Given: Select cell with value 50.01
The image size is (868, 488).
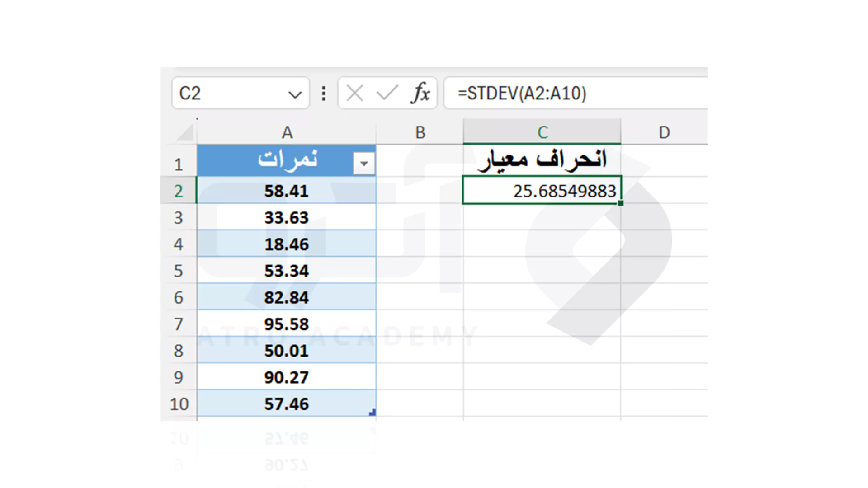Looking at the screenshot, I should 287,351.
